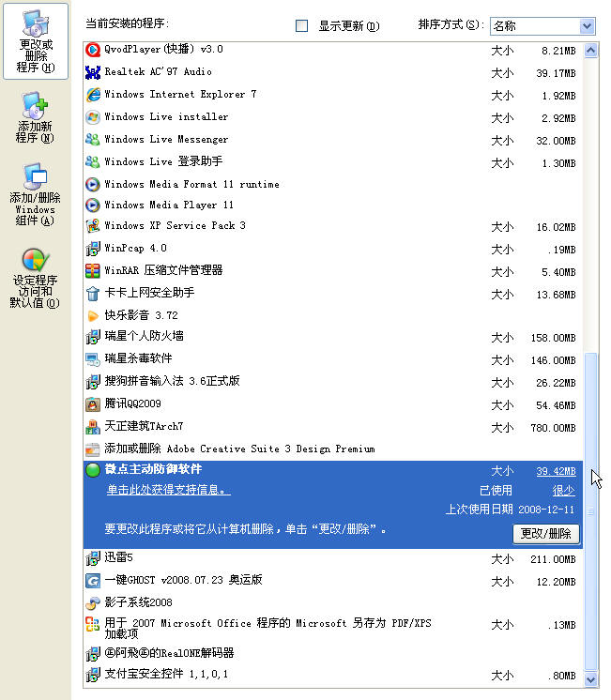Open 添加/删除 Windows 组件 sidebar button
Screen dimensions: 611x700
click(35, 195)
